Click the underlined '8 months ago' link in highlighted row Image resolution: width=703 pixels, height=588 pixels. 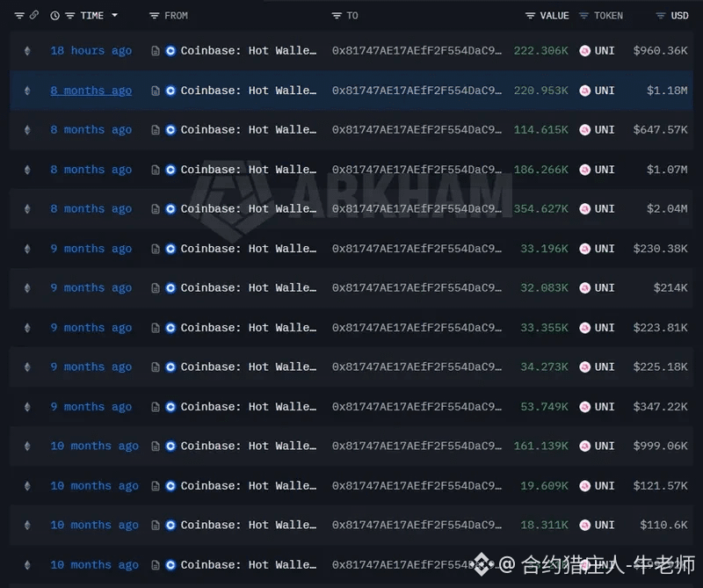(x=91, y=91)
